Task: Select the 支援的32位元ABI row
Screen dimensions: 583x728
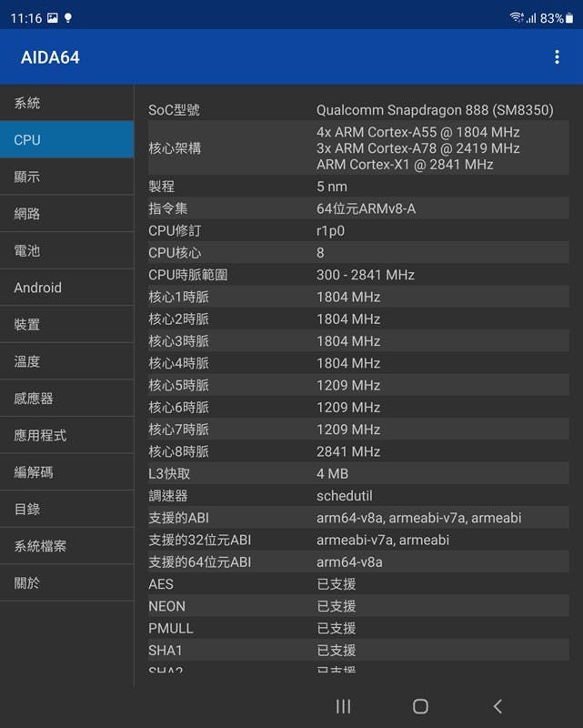Action: tap(358, 540)
